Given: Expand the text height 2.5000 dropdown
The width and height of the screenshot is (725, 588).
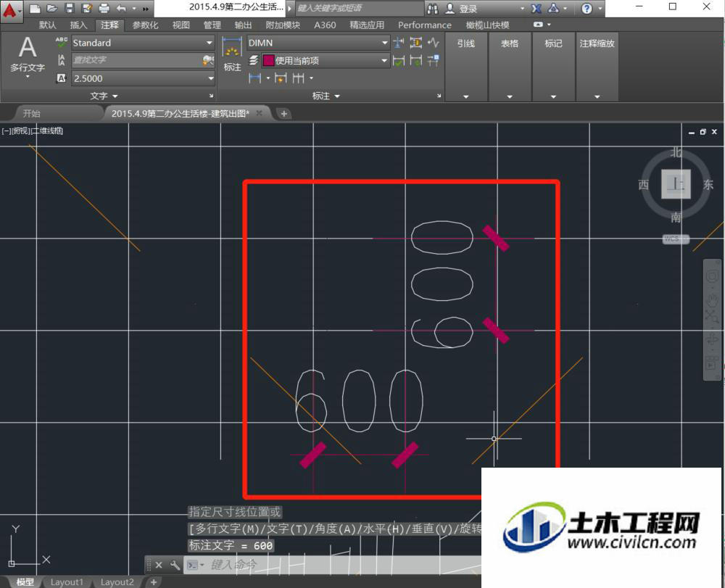Looking at the screenshot, I should (x=210, y=78).
